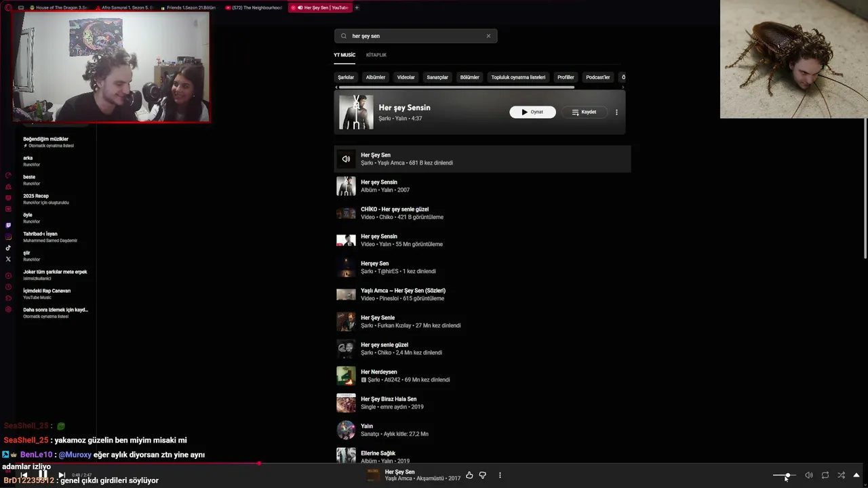Switch to House of The Dragon browser tab
This screenshot has height=488, width=868.
point(59,7)
